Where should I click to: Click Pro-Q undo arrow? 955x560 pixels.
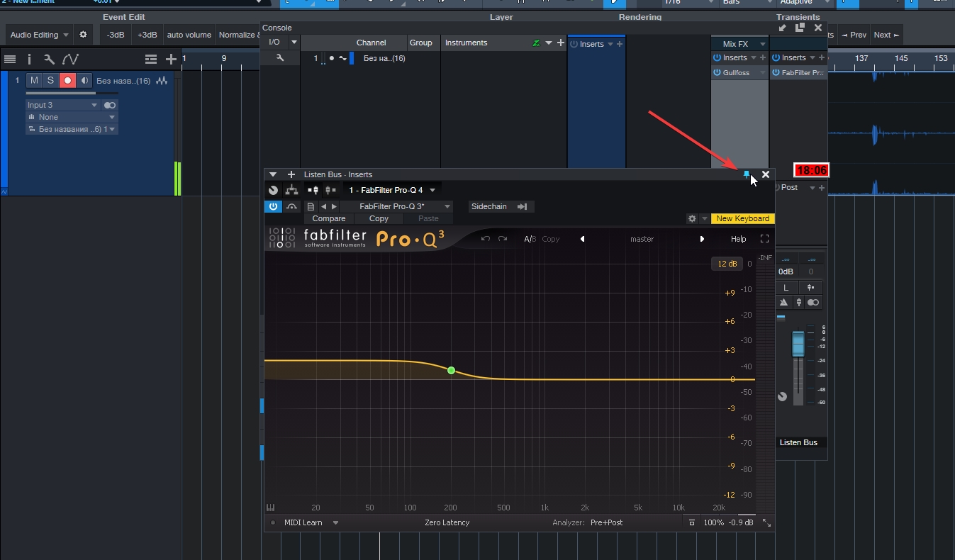pyautogui.click(x=486, y=239)
